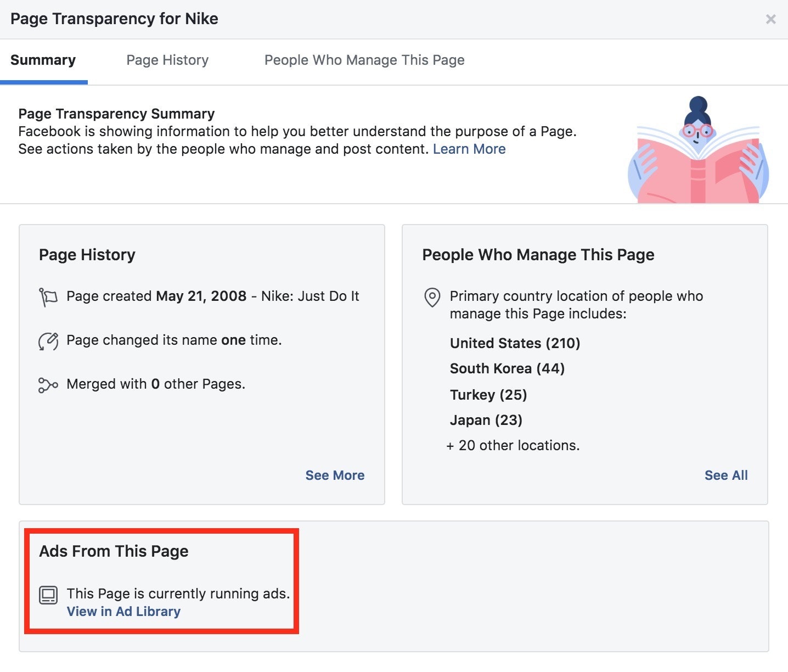Click the ads monitor icon

coord(48,595)
